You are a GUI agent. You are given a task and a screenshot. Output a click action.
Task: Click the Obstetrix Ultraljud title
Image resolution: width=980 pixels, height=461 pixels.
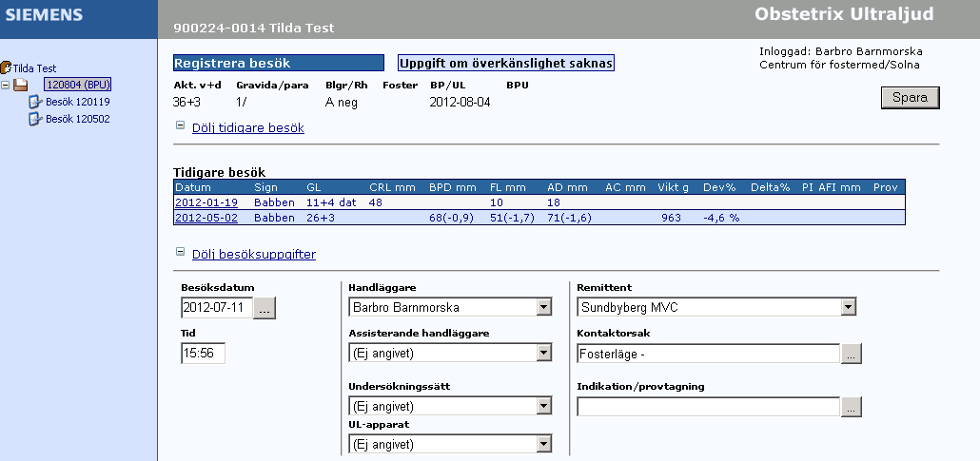[844, 13]
